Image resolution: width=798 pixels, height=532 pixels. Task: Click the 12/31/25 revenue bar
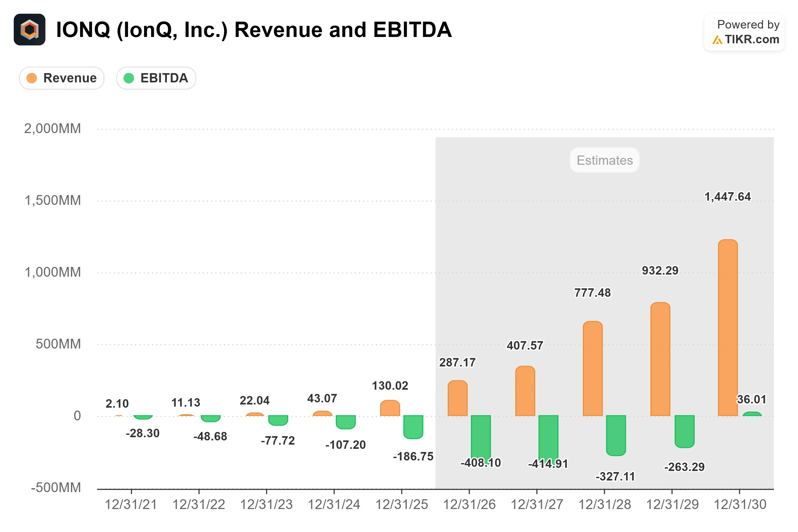click(390, 408)
